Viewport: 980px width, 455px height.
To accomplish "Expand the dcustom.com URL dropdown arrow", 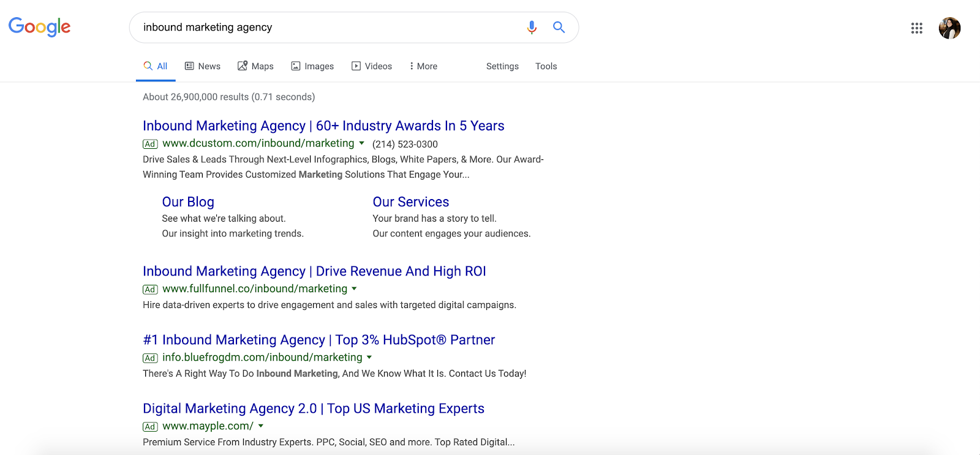I will pyautogui.click(x=361, y=143).
